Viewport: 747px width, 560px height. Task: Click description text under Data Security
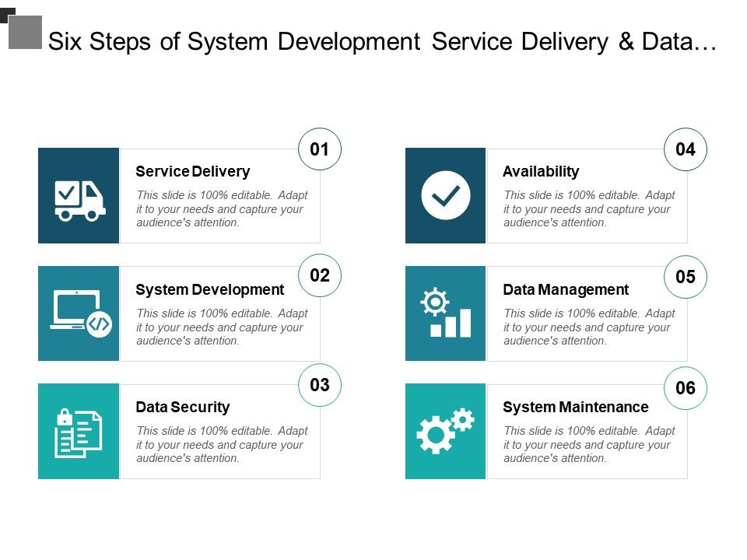[222, 444]
